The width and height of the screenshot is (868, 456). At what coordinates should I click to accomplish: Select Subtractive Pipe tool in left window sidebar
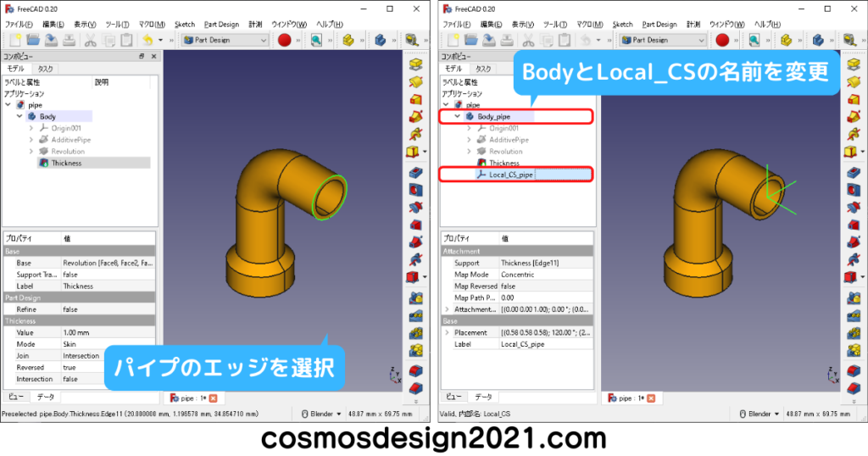pos(415,242)
